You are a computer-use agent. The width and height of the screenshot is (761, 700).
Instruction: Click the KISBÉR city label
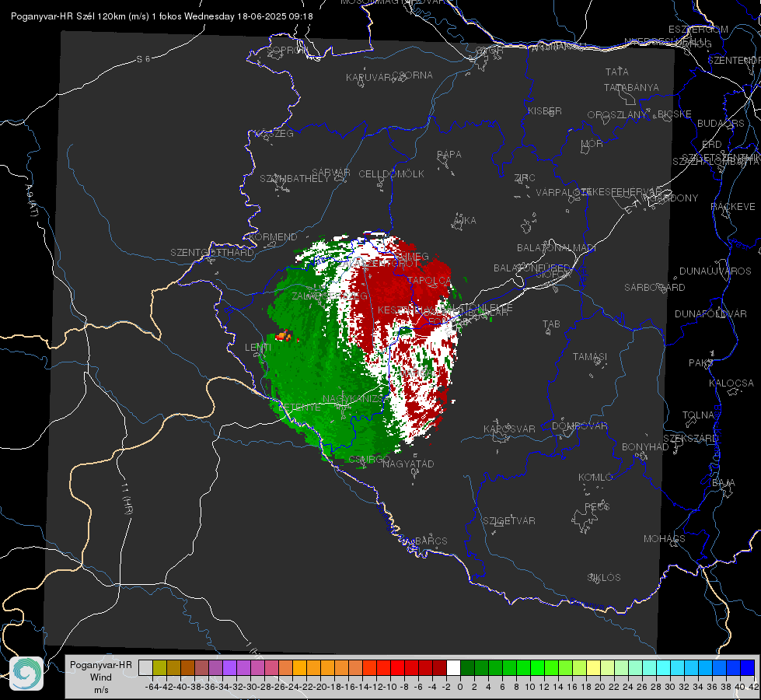click(x=545, y=110)
